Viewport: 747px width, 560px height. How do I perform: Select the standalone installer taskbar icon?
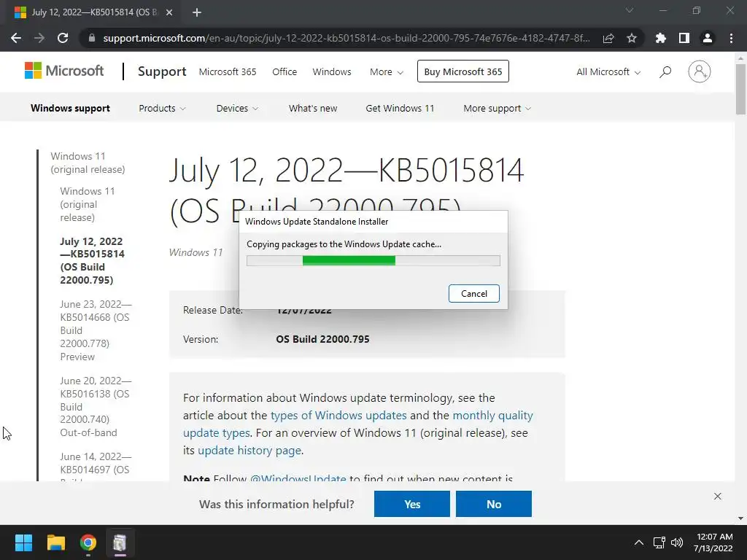coord(120,542)
